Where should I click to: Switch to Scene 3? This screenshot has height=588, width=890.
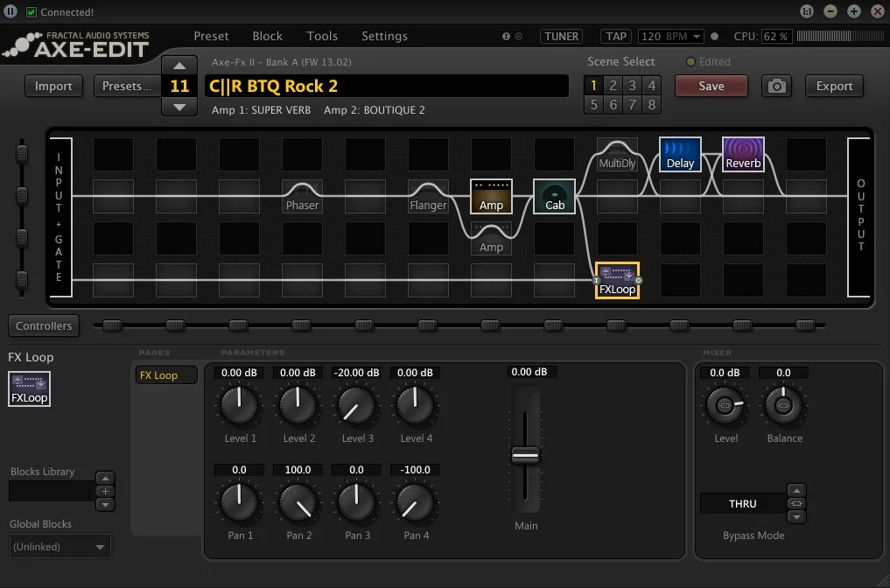[633, 86]
